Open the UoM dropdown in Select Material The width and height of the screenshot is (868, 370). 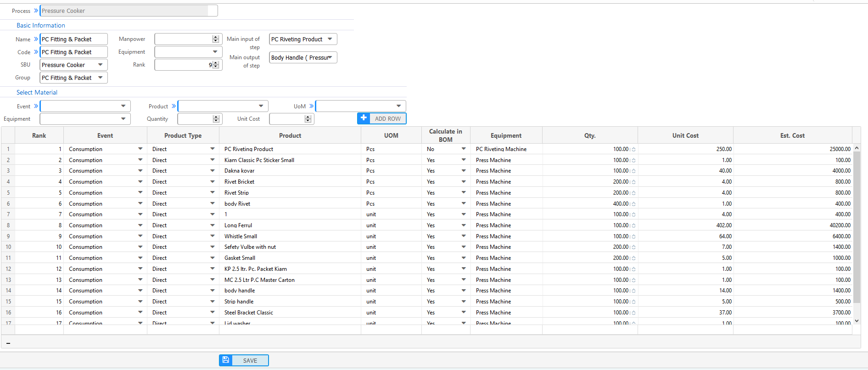[x=399, y=106]
